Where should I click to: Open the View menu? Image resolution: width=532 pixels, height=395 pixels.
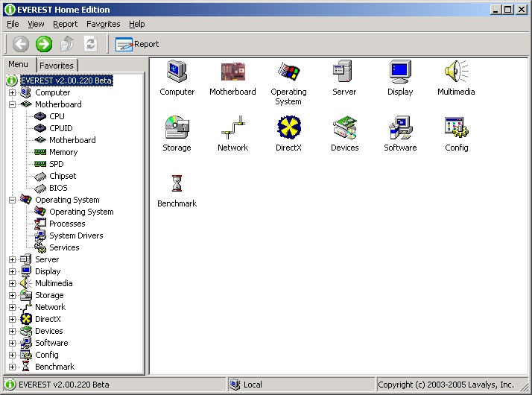[36, 24]
